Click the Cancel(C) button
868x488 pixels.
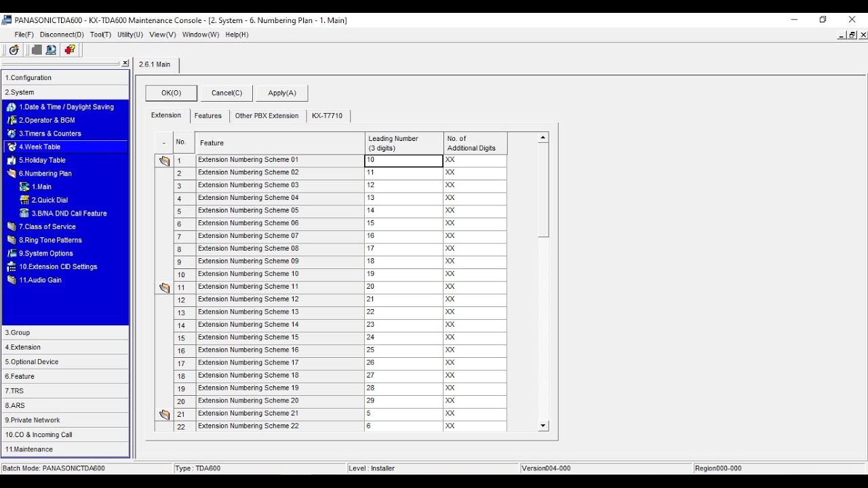(226, 93)
